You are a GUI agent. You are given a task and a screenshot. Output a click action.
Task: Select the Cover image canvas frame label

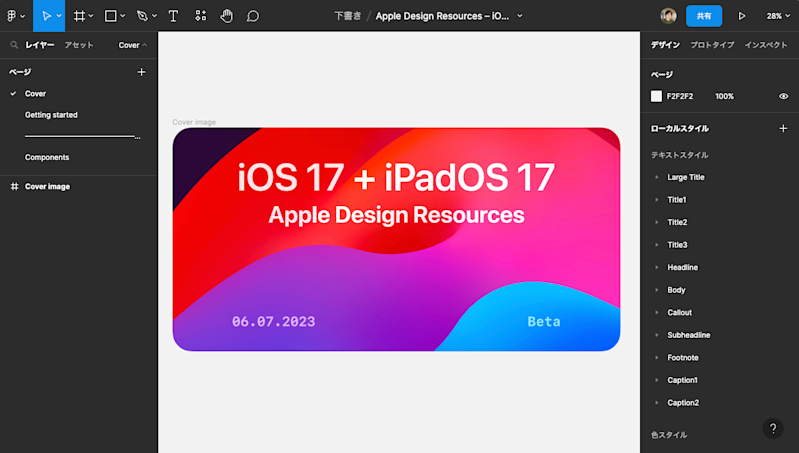(x=194, y=122)
